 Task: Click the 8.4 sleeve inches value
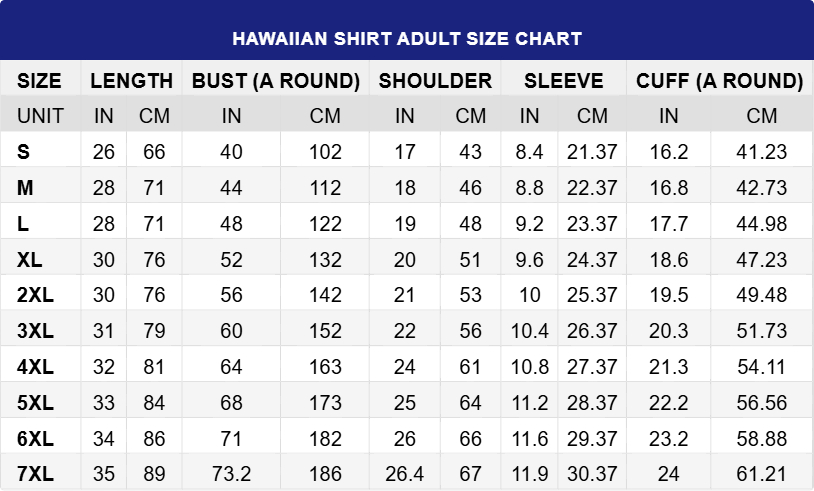click(x=529, y=152)
